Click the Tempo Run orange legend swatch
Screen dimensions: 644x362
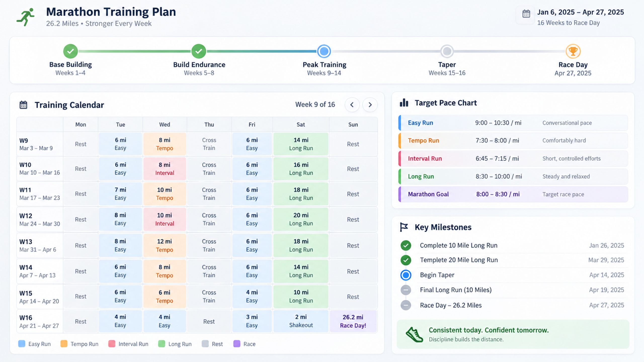coord(64,344)
